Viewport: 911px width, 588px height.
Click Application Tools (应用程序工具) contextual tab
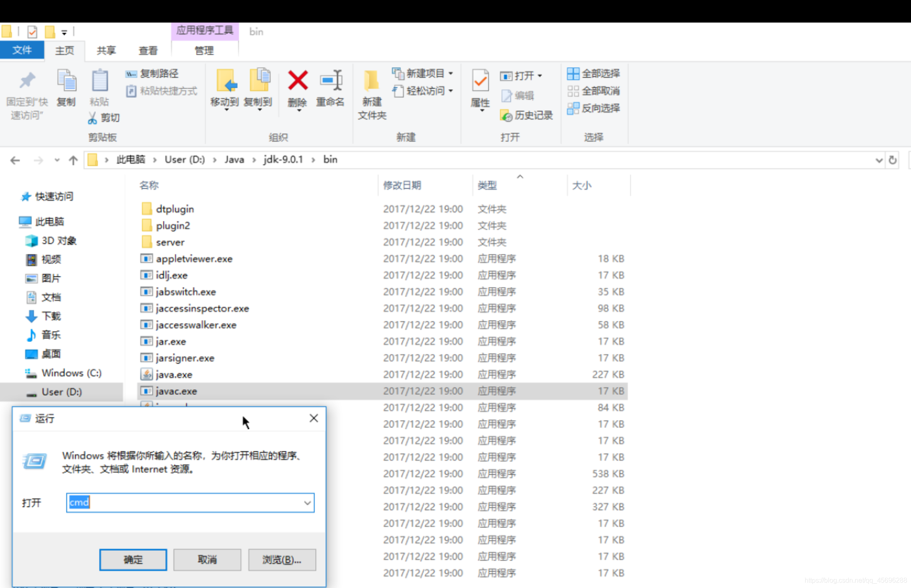pos(205,31)
